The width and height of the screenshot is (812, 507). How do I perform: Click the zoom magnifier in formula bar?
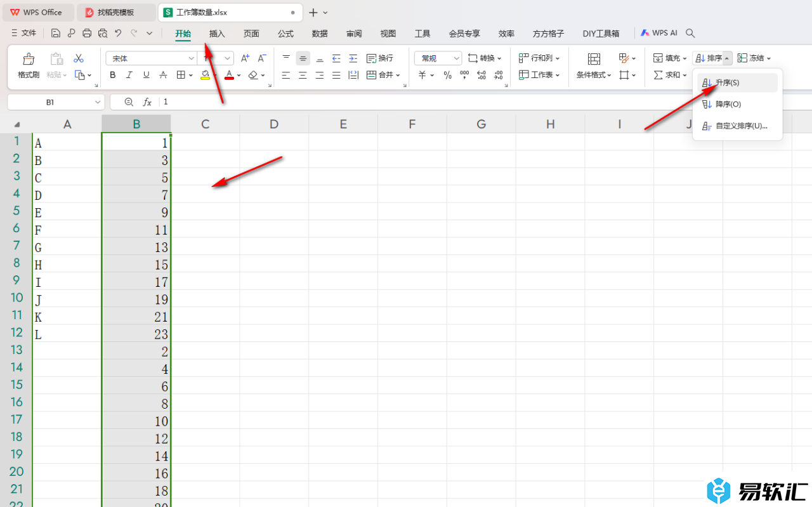click(129, 102)
